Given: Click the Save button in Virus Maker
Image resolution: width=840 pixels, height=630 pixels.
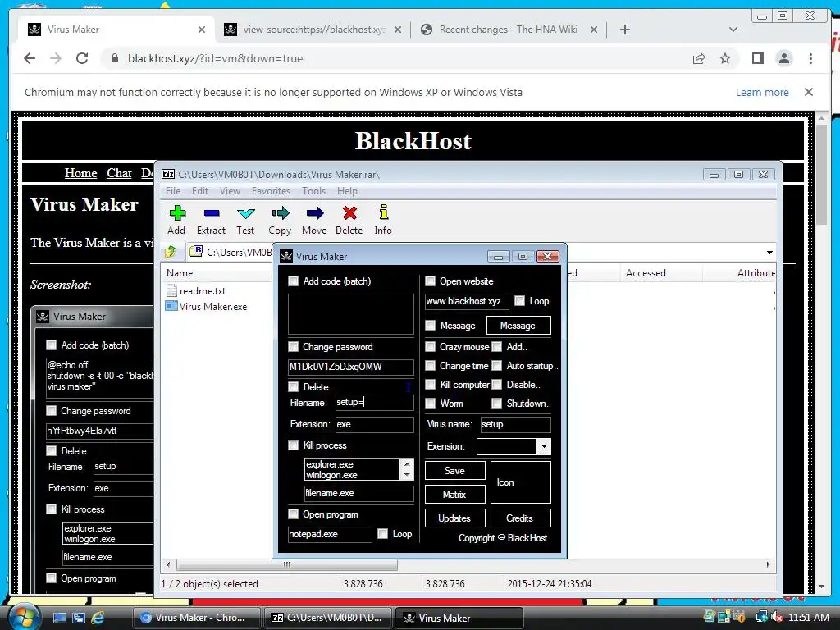Looking at the screenshot, I should click(454, 471).
